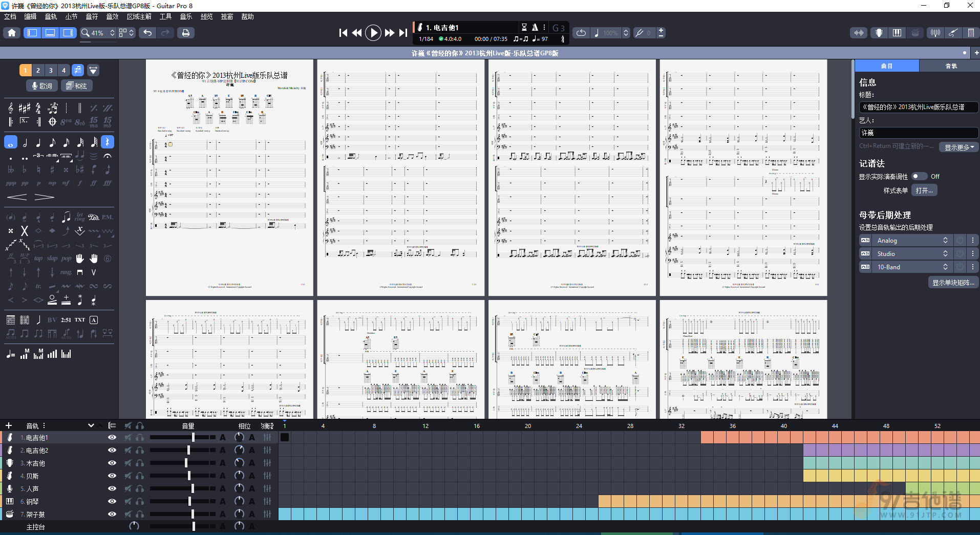Image resolution: width=980 pixels, height=535 pixels.
Task: Switch to the 曲目 tab
Action: tap(887, 66)
